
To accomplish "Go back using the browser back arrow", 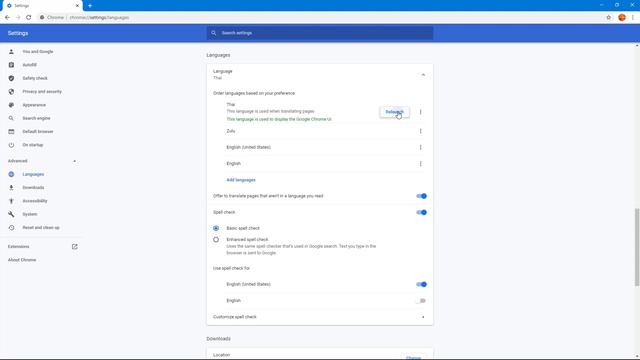I will [7, 18].
